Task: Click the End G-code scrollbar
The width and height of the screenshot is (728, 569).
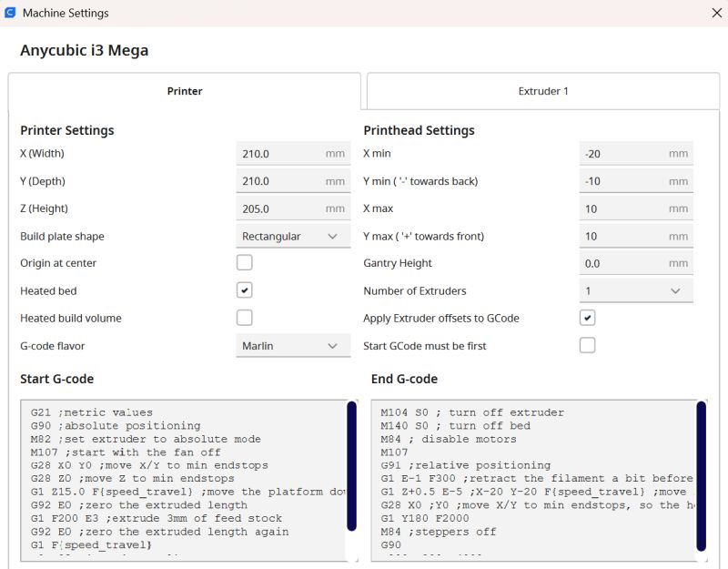Action: [701, 475]
